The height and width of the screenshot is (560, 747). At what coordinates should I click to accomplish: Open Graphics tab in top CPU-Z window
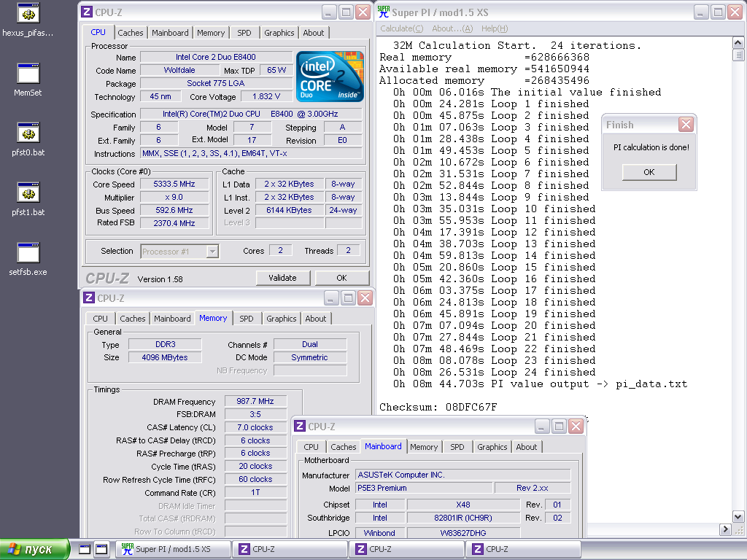point(279,33)
